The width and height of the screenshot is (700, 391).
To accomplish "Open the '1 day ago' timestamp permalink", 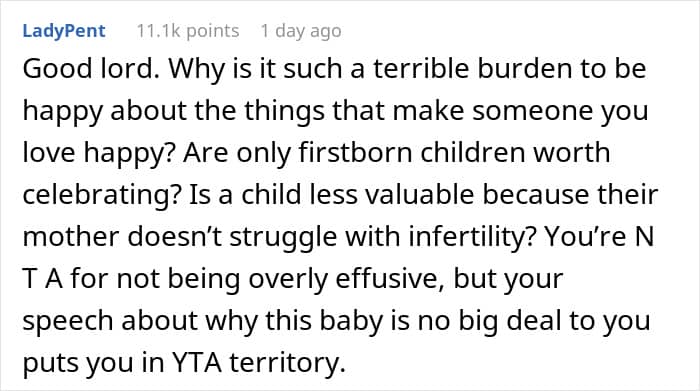I will tap(301, 31).
